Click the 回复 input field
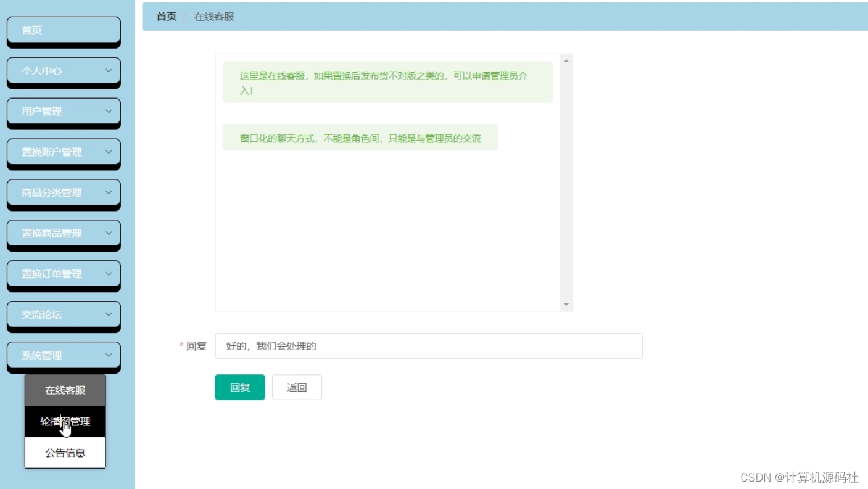Screen dimensions: 868x489 coord(429,346)
